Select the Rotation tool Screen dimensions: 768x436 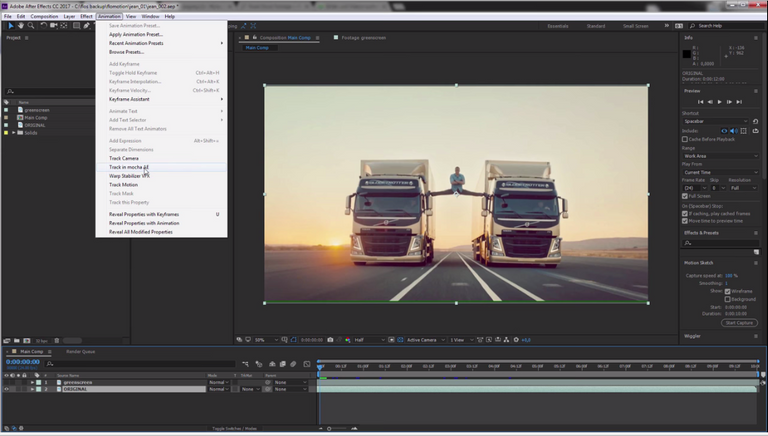click(x=44, y=25)
